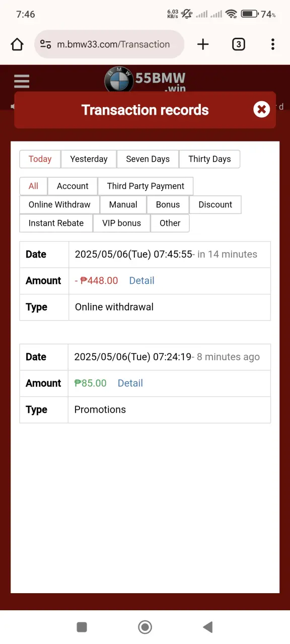Open Detail link for ₱85.00 promotion
This screenshot has height=644, width=290.
[130, 383]
